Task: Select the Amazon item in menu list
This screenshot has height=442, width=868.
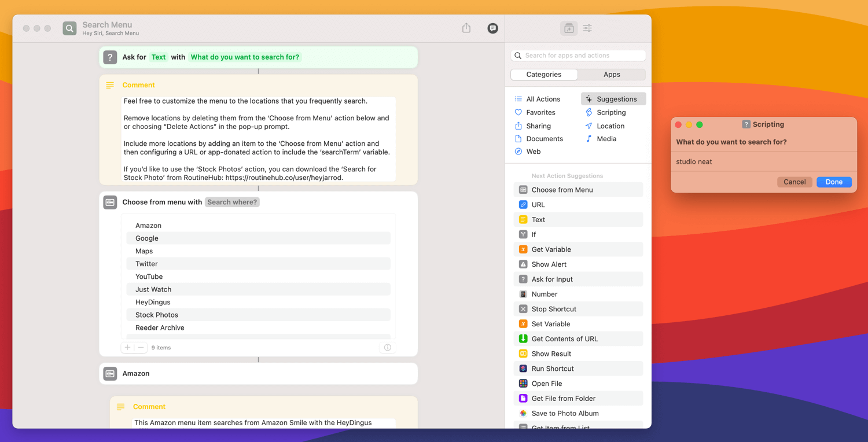Action: 258,226
